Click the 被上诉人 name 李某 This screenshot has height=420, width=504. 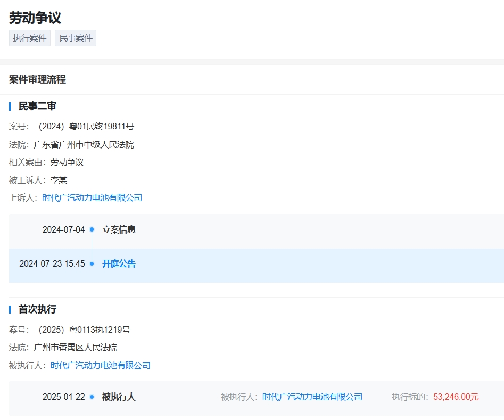point(59,180)
